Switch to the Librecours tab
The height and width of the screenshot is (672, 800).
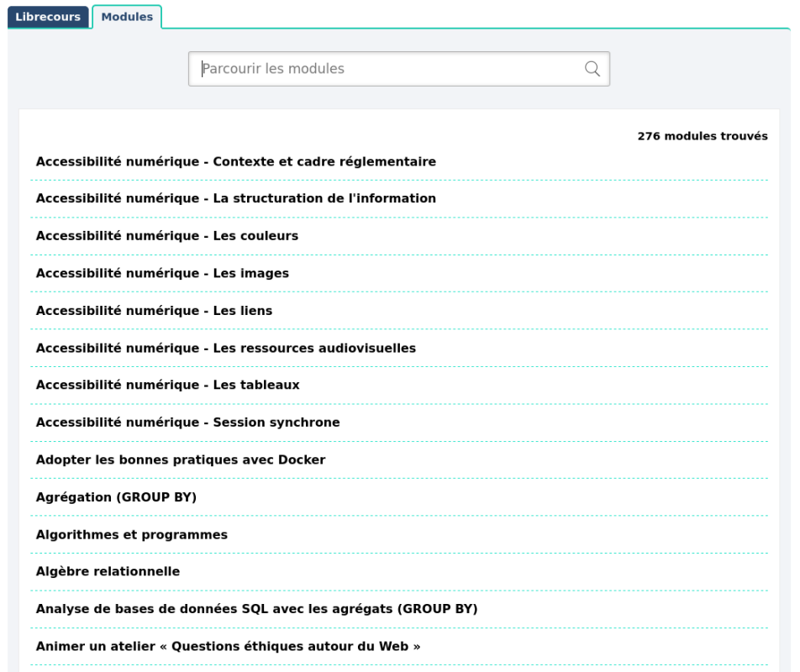tap(48, 17)
